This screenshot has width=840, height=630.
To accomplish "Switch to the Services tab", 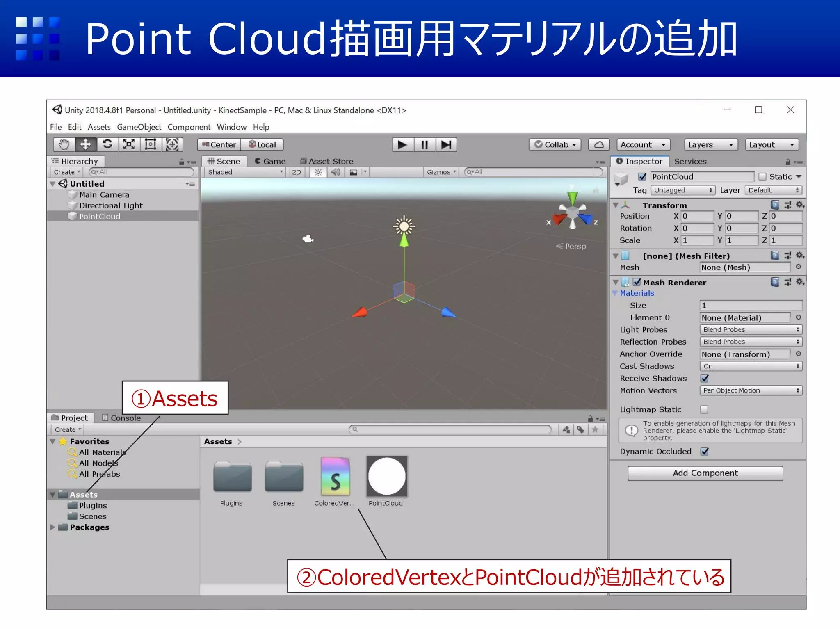I will [x=690, y=161].
